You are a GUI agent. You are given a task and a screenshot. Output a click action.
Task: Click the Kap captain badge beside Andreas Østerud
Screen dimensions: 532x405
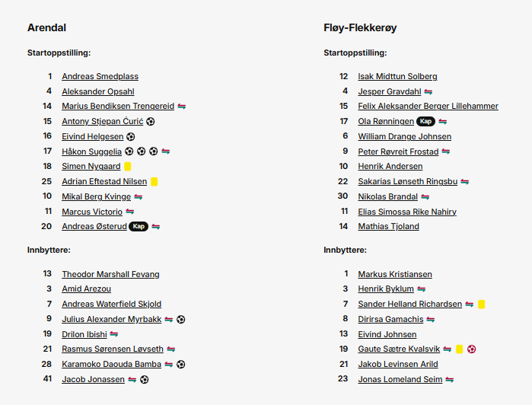coord(138,227)
